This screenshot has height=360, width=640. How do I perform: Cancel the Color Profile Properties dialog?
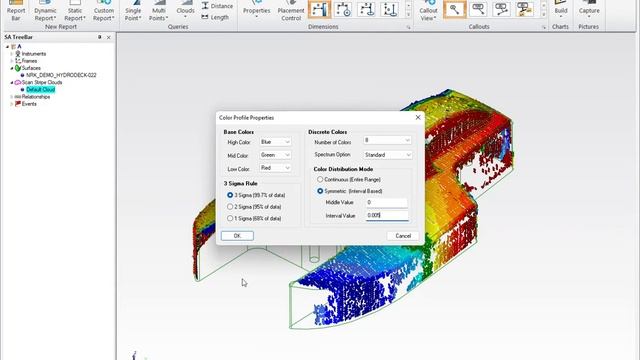coord(403,236)
